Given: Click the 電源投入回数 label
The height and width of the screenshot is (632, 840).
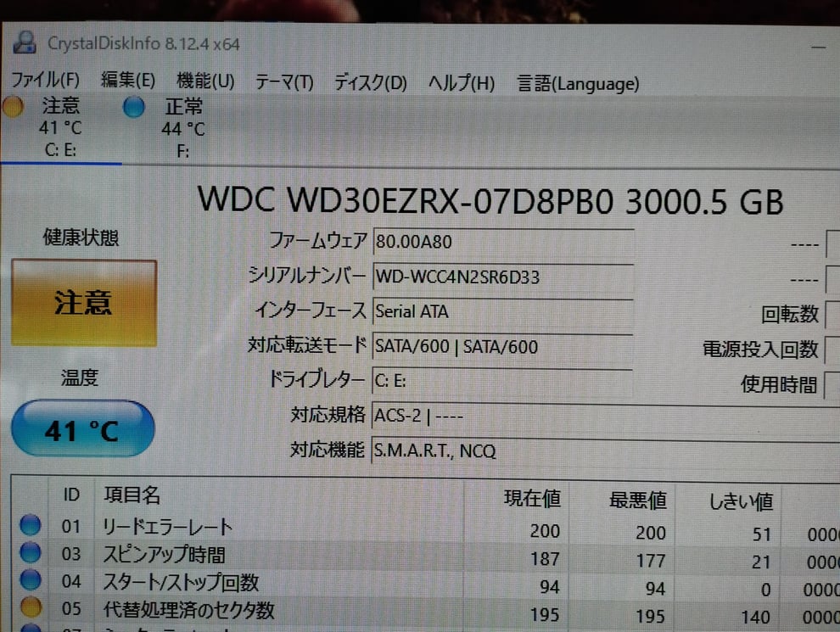Looking at the screenshot, I should point(760,350).
